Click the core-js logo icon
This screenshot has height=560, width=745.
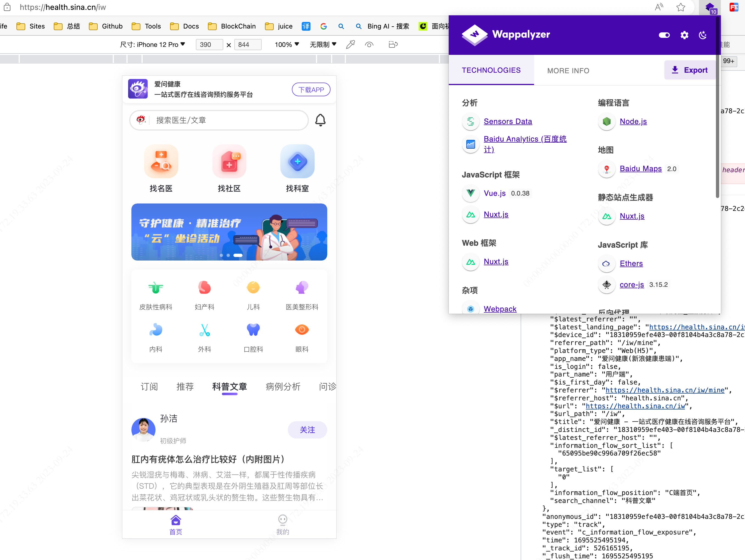pos(606,285)
